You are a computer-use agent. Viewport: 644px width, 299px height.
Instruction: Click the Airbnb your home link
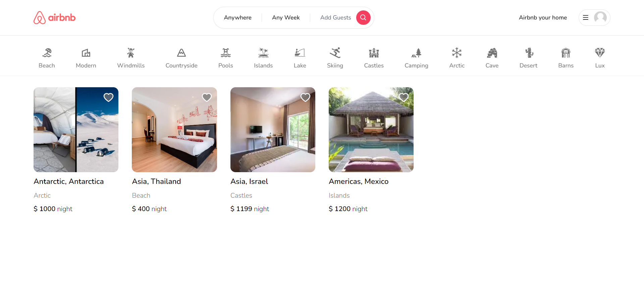(x=543, y=17)
